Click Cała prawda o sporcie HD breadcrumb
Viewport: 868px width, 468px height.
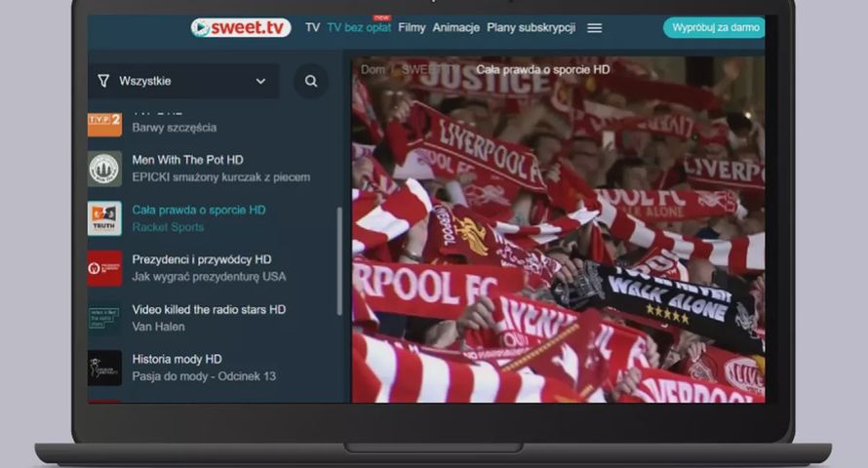(x=543, y=69)
